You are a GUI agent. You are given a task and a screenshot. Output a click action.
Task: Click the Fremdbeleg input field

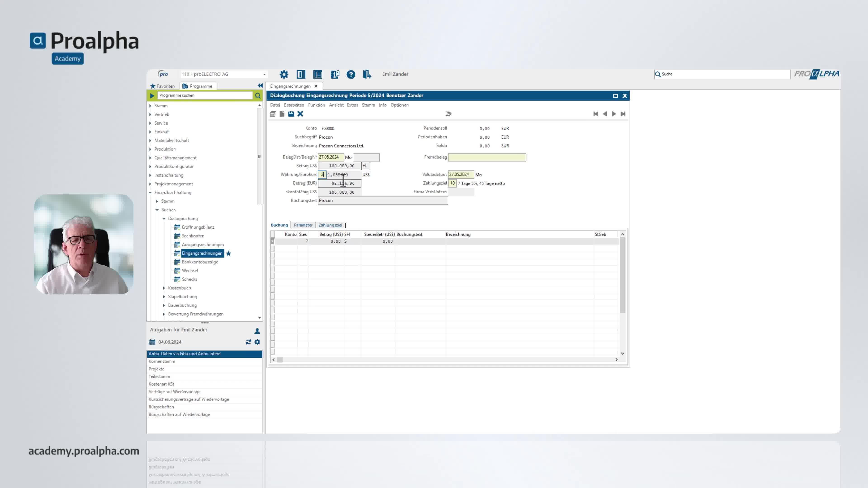pos(487,157)
